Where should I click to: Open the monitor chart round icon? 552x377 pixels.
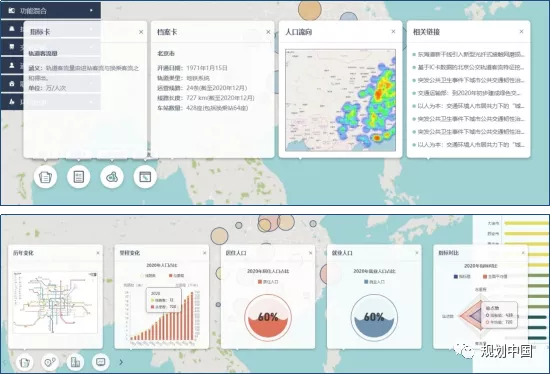[101, 362]
